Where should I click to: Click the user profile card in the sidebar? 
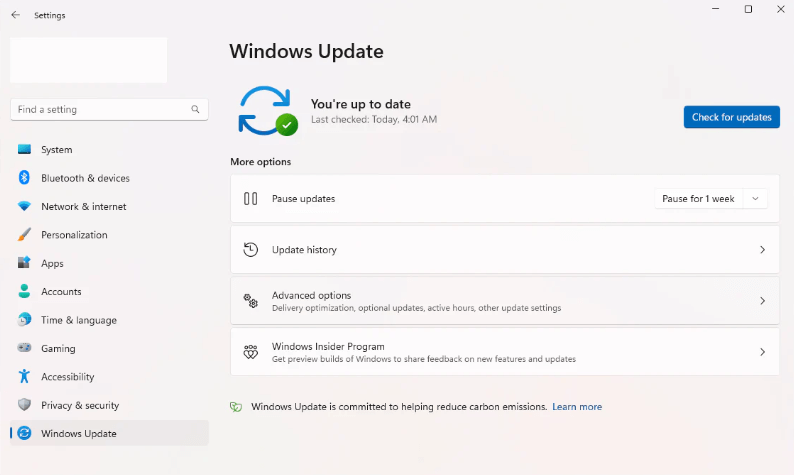point(89,60)
